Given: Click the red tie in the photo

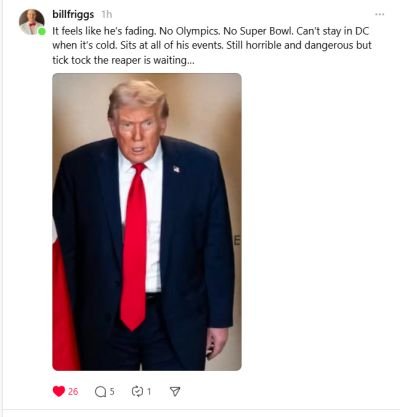Looking at the screenshot, I should coord(134,247).
